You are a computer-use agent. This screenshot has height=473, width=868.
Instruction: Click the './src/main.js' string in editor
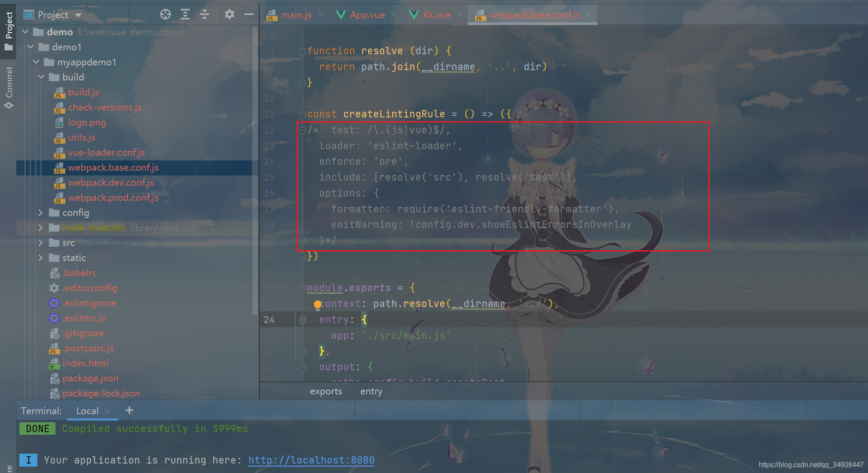pos(405,335)
